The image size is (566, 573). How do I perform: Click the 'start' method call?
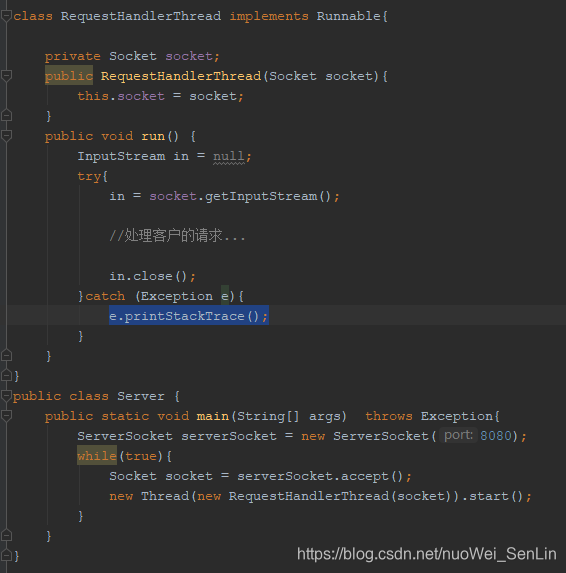coord(489,496)
